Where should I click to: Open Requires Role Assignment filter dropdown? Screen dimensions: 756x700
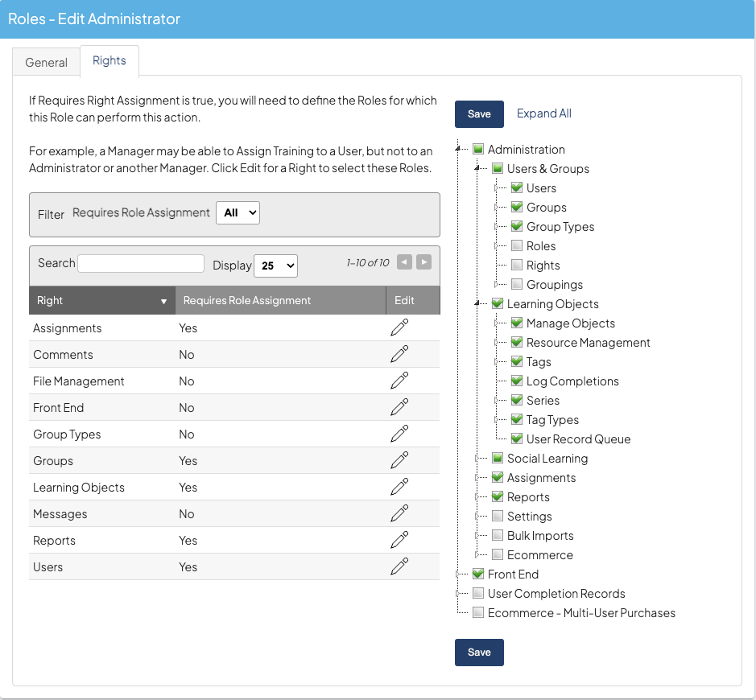point(238,213)
